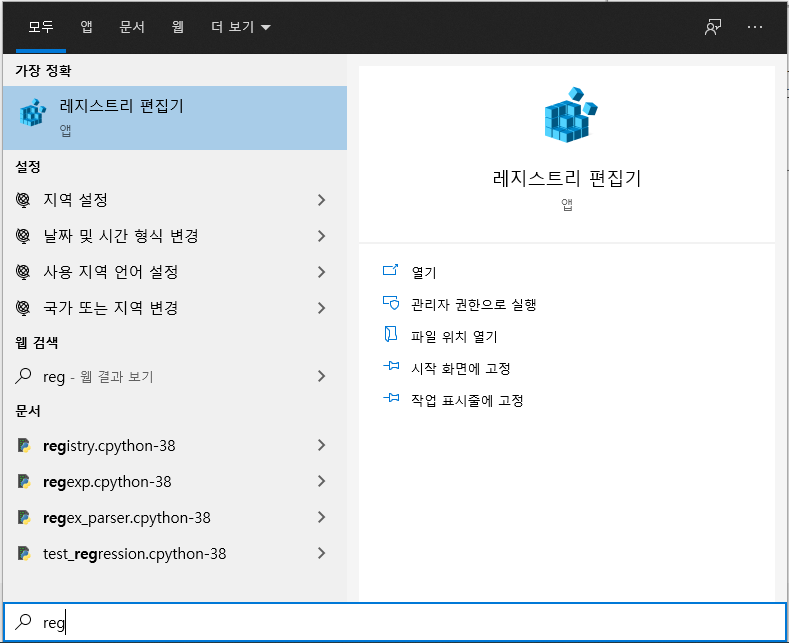Click the large Registry Editor icon in preview
Screen dimensions: 789x643
(570, 115)
